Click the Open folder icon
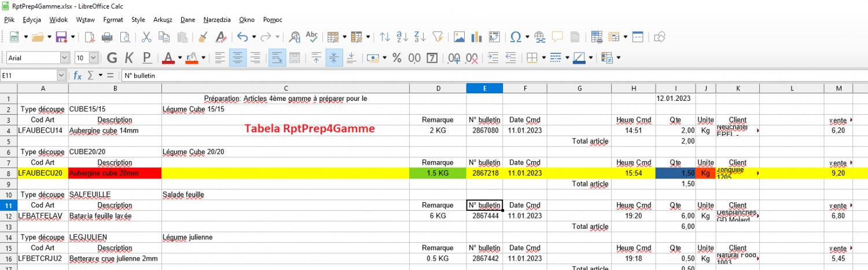This screenshot has width=868, height=270. [38, 37]
